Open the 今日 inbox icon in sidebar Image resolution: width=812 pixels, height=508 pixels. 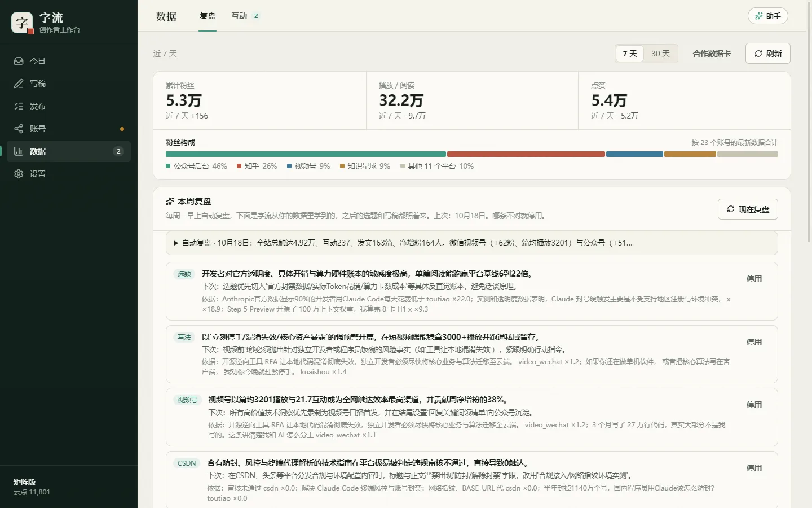(x=19, y=61)
